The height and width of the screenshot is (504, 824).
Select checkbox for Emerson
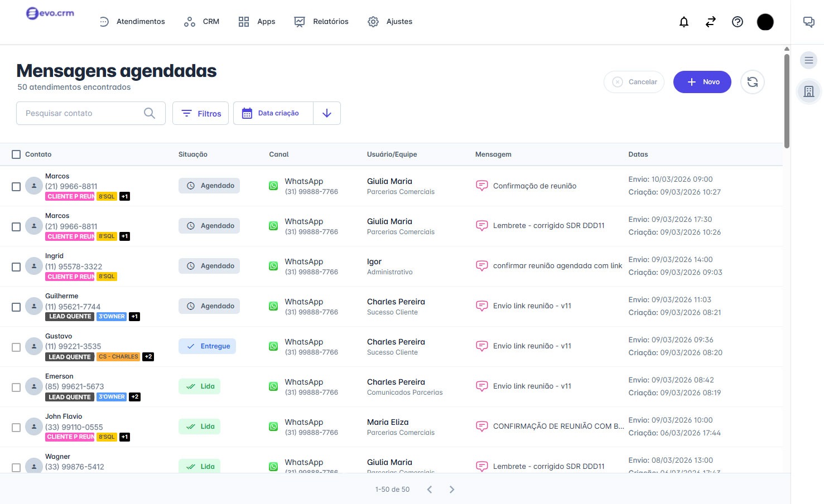[x=16, y=387]
